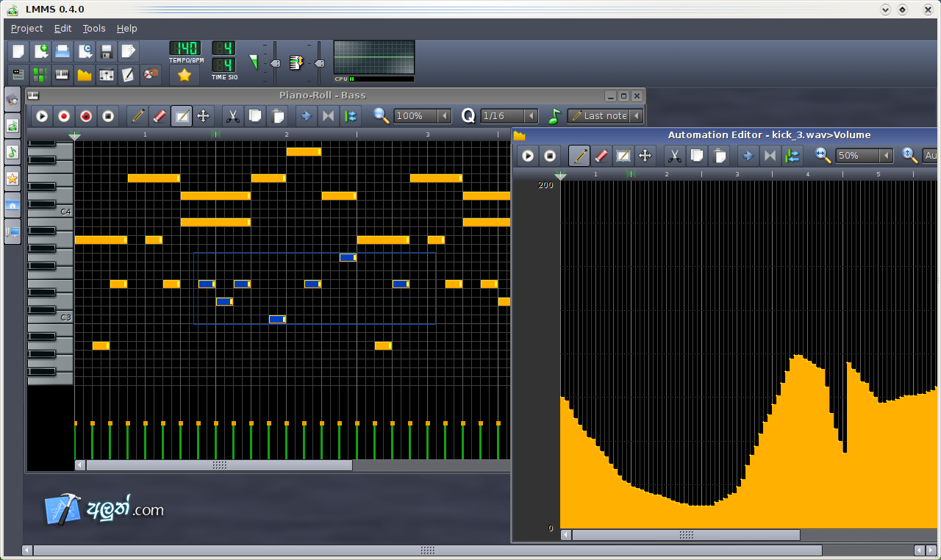Activate Select mode in the Piano-Roll

coord(182,115)
